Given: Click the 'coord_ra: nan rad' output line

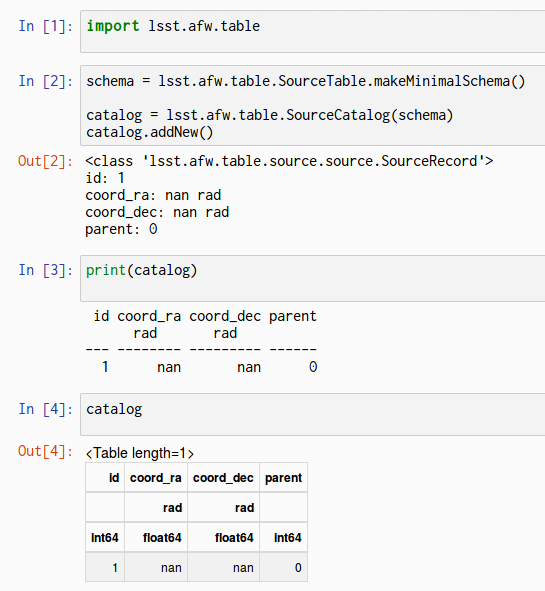Looking at the screenshot, I should (153, 195).
